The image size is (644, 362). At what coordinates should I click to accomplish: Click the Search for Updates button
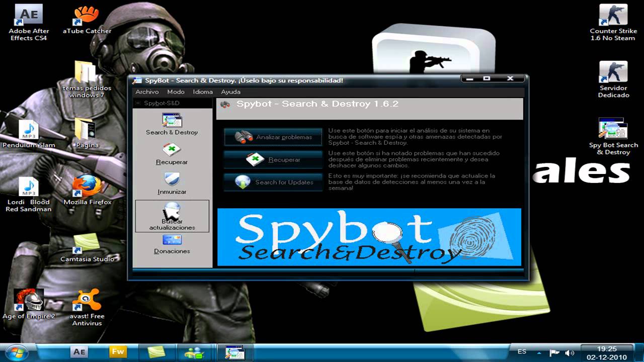[273, 182]
